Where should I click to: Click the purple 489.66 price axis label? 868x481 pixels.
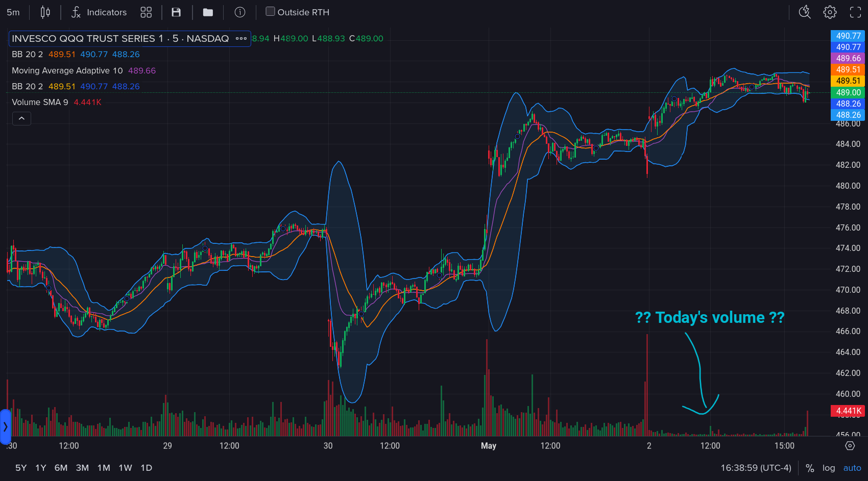[x=848, y=58]
